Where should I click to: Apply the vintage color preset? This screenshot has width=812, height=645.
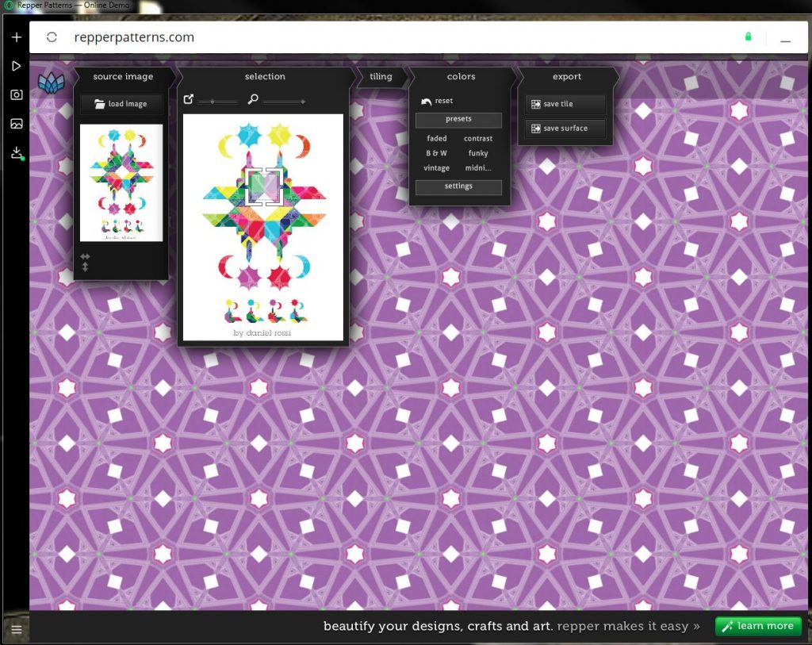point(436,168)
